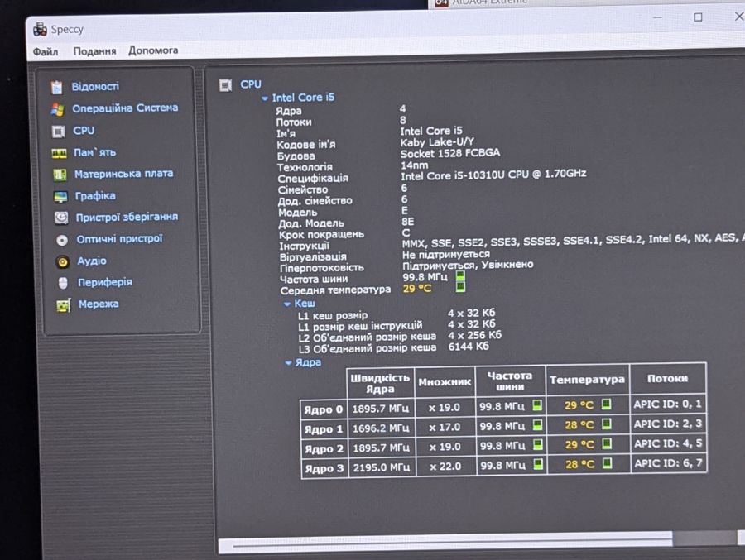
Task: Click the Ядро 3 row label
Action: tap(324, 468)
